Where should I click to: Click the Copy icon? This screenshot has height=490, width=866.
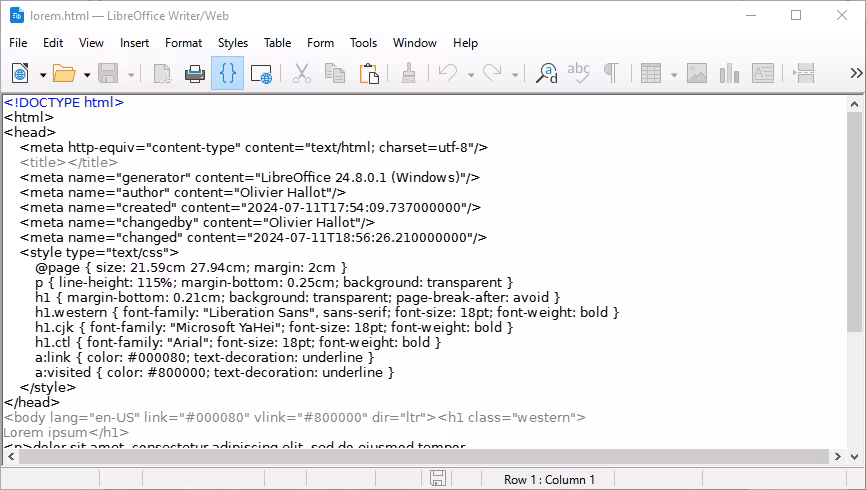(x=335, y=73)
